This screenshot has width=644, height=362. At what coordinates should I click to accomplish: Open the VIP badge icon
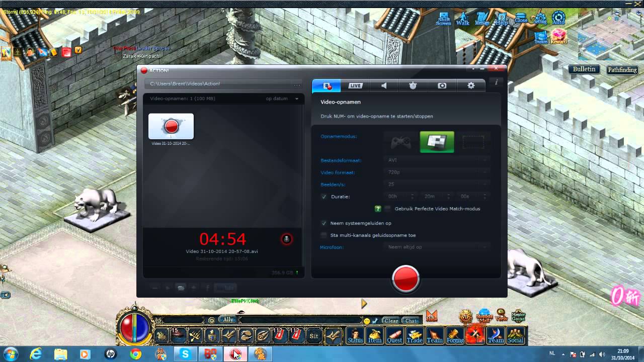click(x=465, y=316)
